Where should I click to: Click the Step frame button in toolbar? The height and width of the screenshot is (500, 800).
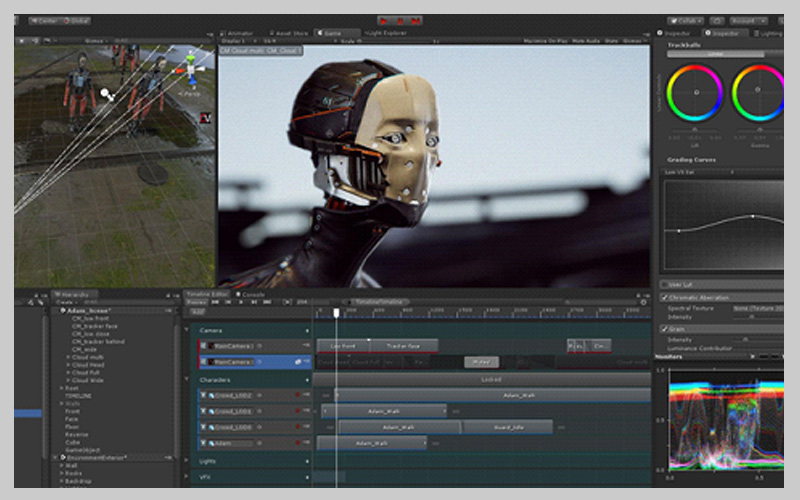click(415, 20)
